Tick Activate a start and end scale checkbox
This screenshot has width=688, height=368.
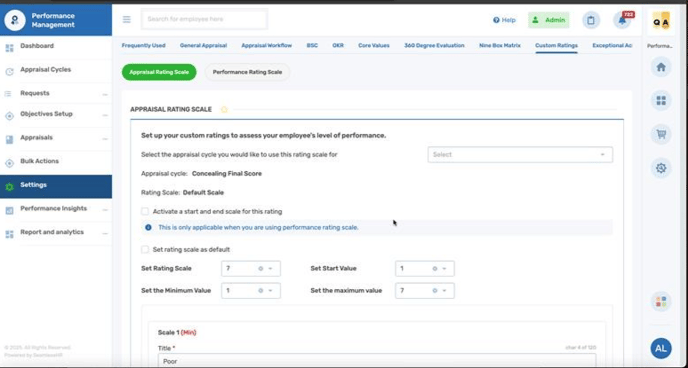[145, 211]
